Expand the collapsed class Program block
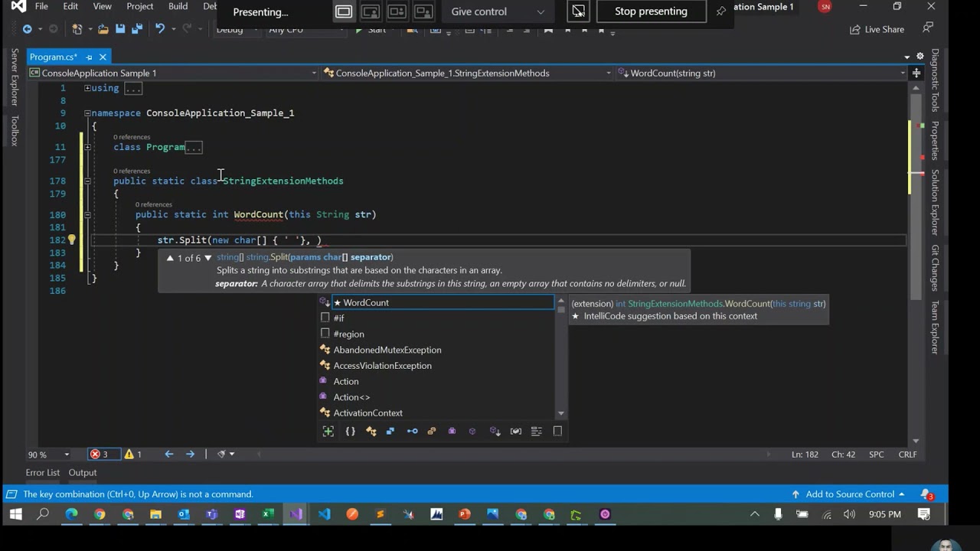This screenshot has width=980, height=551. click(87, 147)
